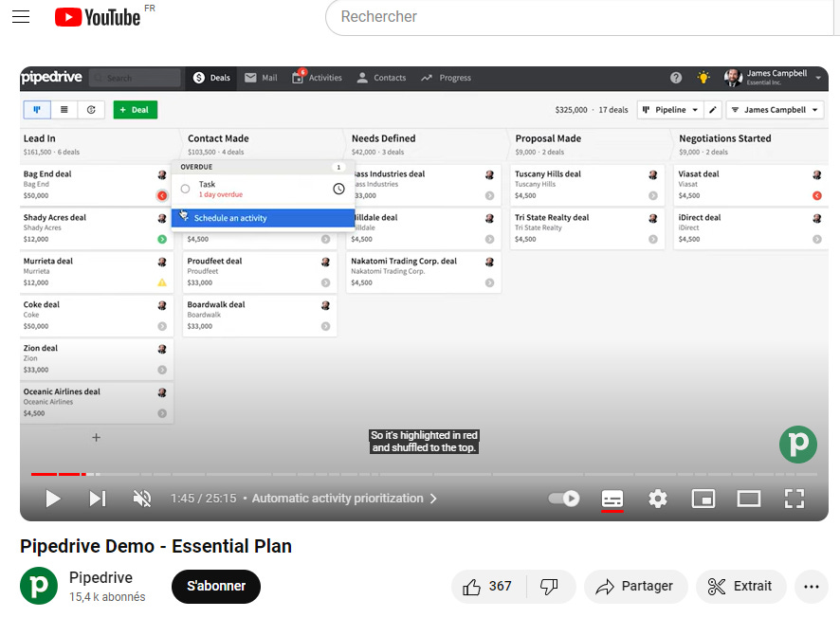840x618 pixels.
Task: Skip to the next video
Action: click(97, 499)
